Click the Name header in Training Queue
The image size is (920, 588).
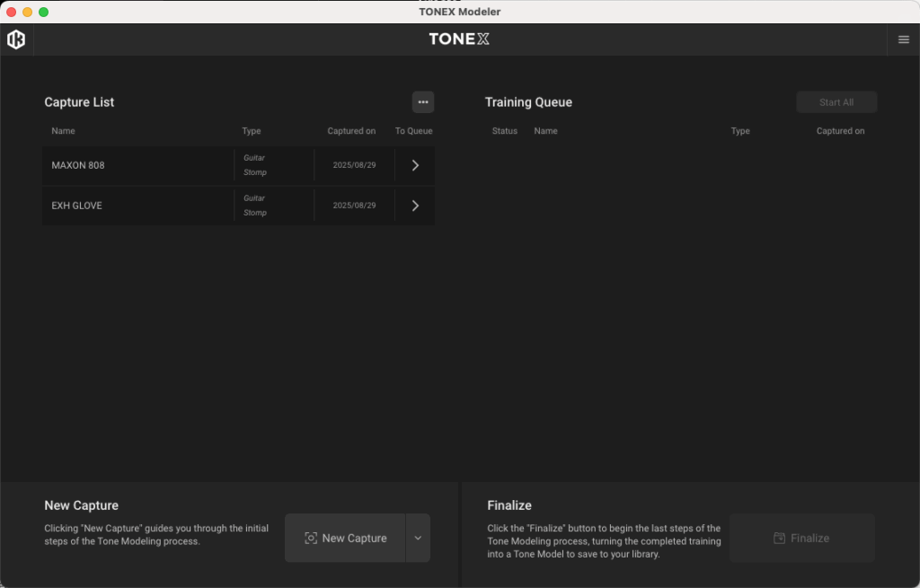[545, 131]
